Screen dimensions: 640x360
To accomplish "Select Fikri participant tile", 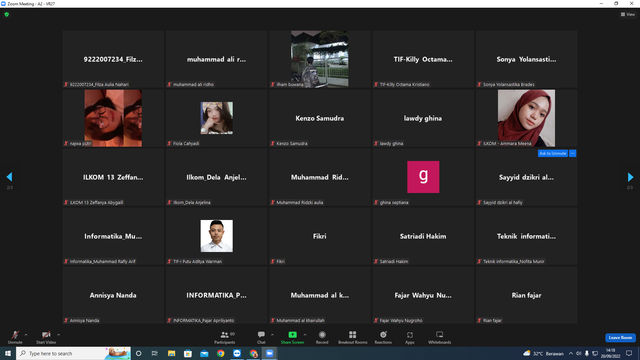I will 320,236.
